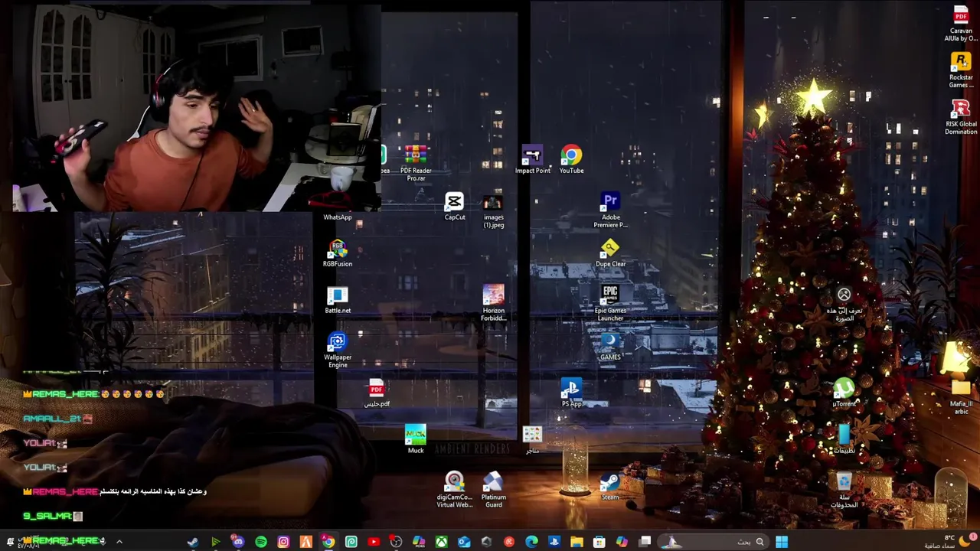Select the Horizon Forbidden West shortcut
Screen dimensions: 980x551
tap(493, 303)
